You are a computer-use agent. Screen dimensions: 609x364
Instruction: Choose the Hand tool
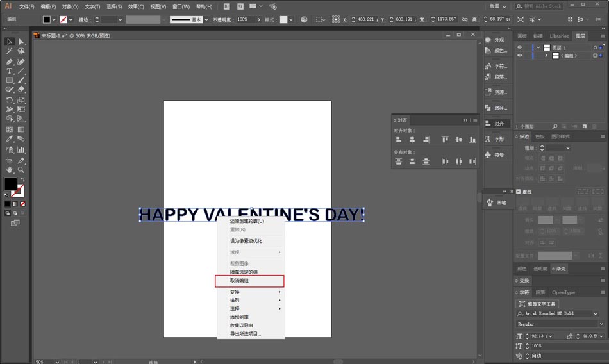(x=10, y=170)
